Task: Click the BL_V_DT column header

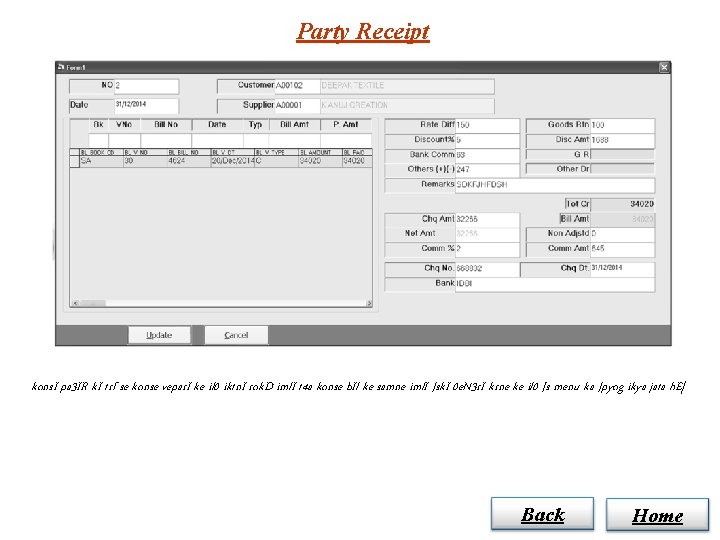Action: 233,152
